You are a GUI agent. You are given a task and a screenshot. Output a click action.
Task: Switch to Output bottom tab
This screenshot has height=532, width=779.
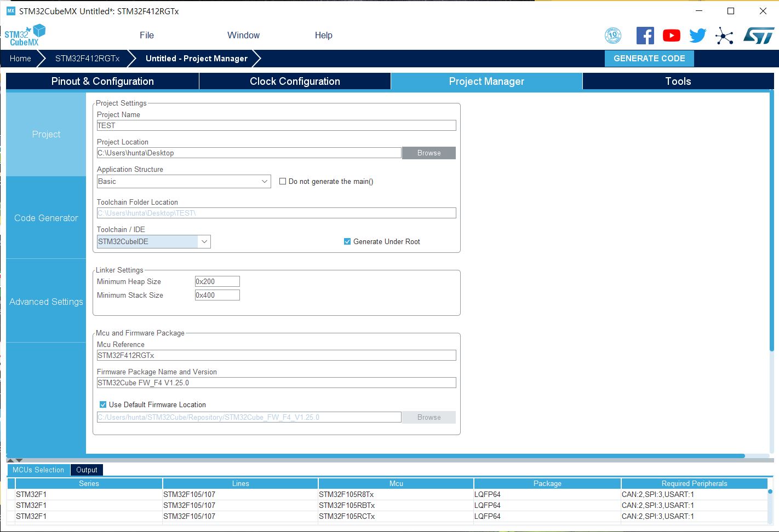coord(87,470)
